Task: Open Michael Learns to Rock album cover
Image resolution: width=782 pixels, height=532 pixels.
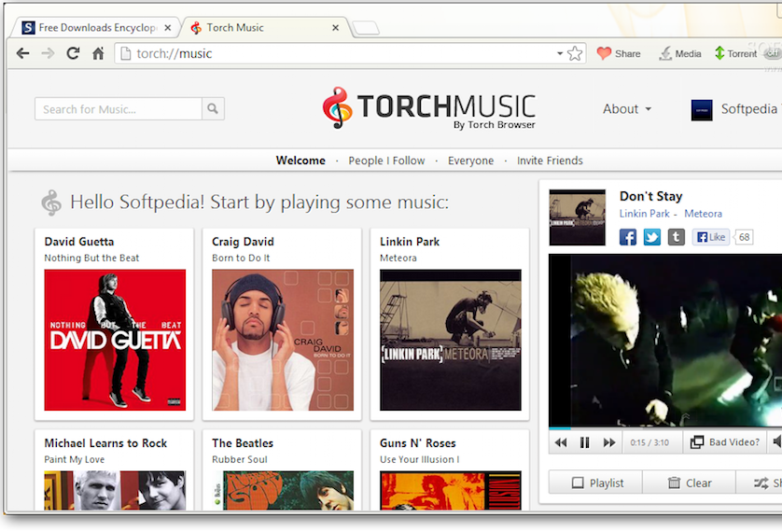Action: pos(115,490)
